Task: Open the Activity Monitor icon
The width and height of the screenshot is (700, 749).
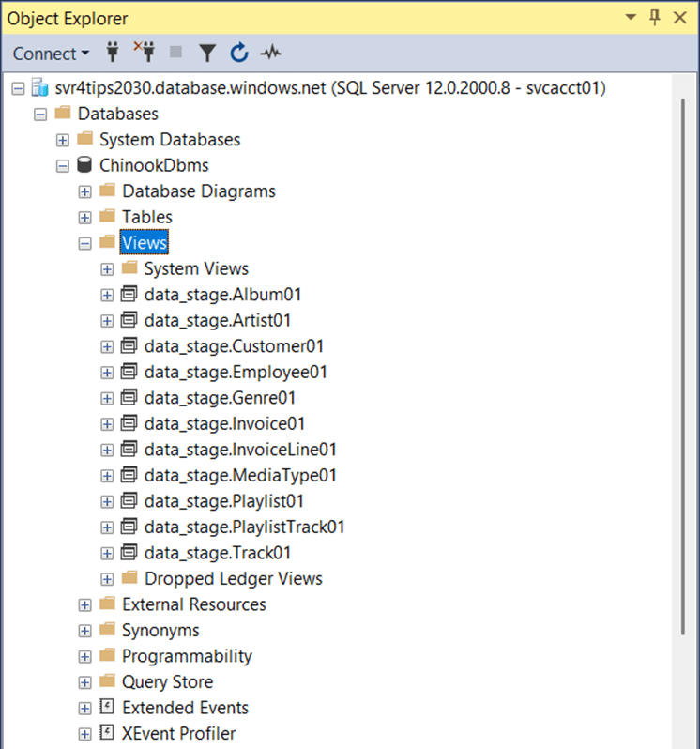Action: [x=271, y=52]
